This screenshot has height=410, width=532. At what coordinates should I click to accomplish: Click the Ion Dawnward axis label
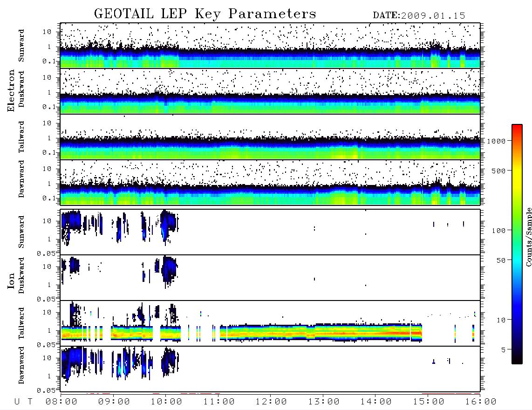(x=21, y=365)
